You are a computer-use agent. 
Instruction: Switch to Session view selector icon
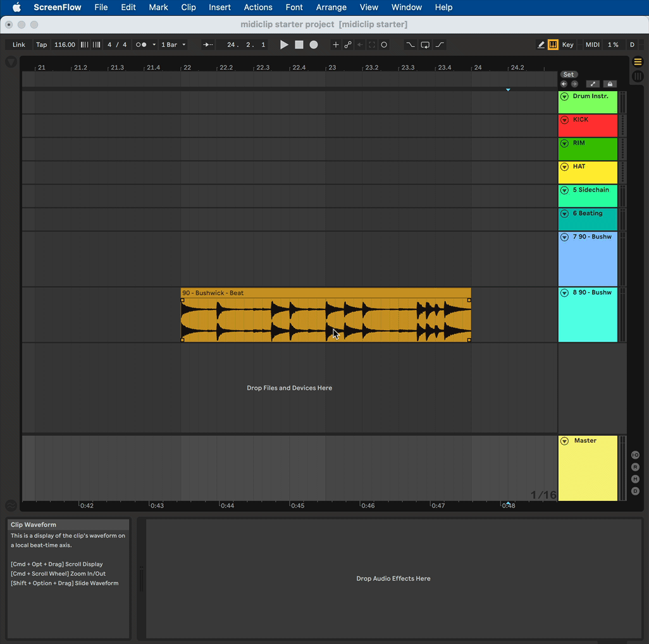(638, 76)
